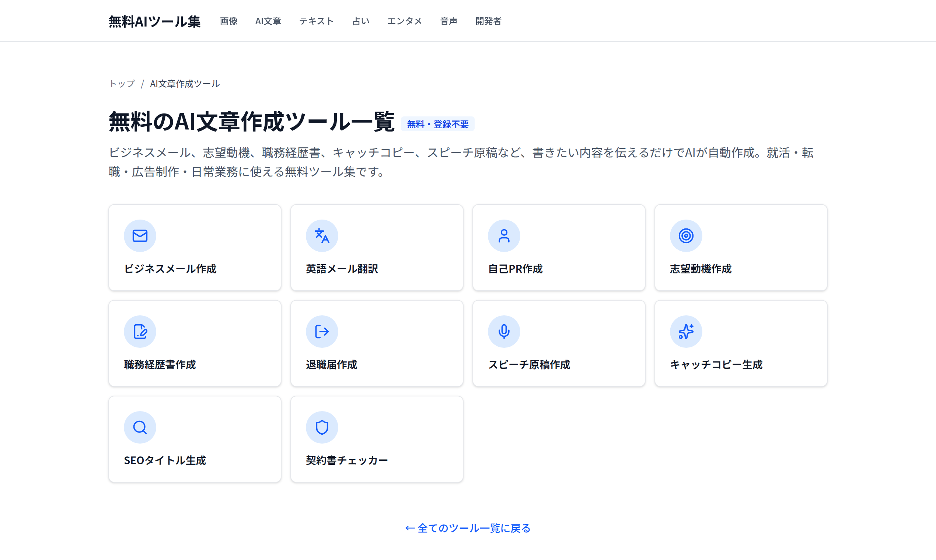Viewport: 936px width, 560px height.
Task: Select the document-edit icon for 職務経歴書作成
Action: tap(140, 331)
